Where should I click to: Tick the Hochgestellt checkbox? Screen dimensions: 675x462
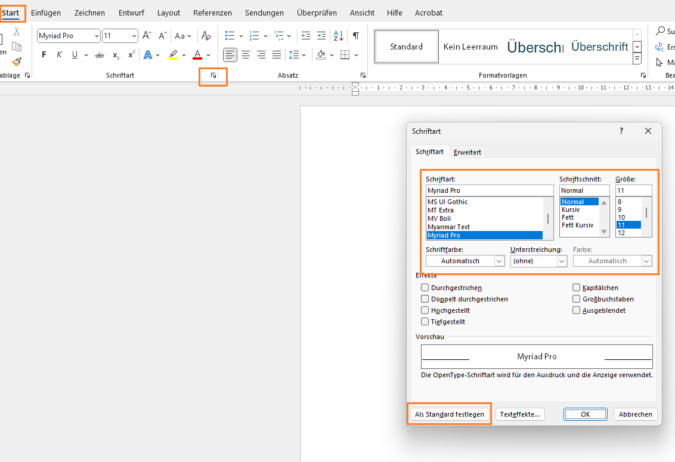coord(426,310)
